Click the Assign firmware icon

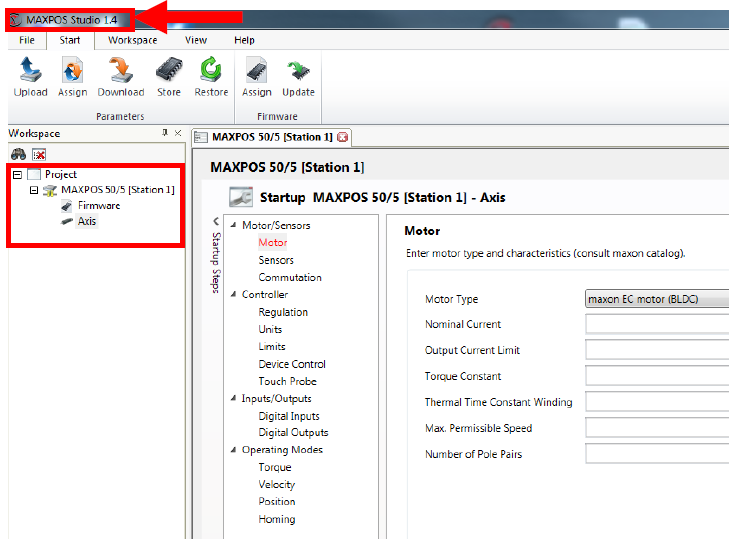coord(257,70)
